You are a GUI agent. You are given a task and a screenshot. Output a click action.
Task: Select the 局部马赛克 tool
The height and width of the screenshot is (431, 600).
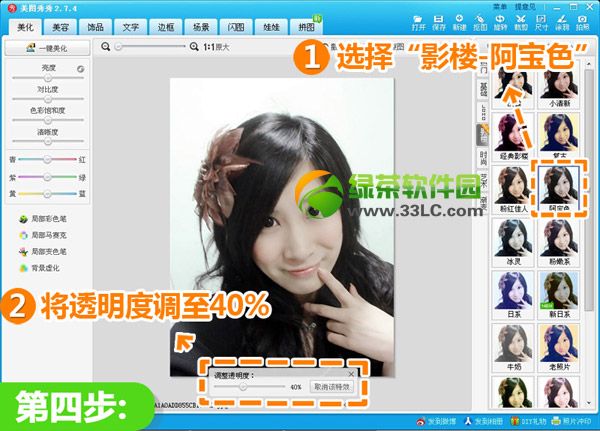(43, 235)
